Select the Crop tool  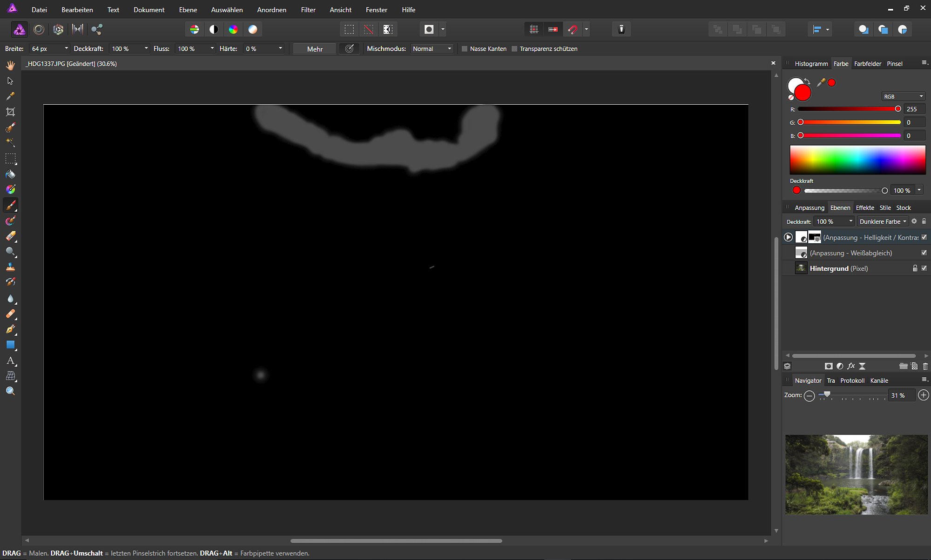point(10,112)
